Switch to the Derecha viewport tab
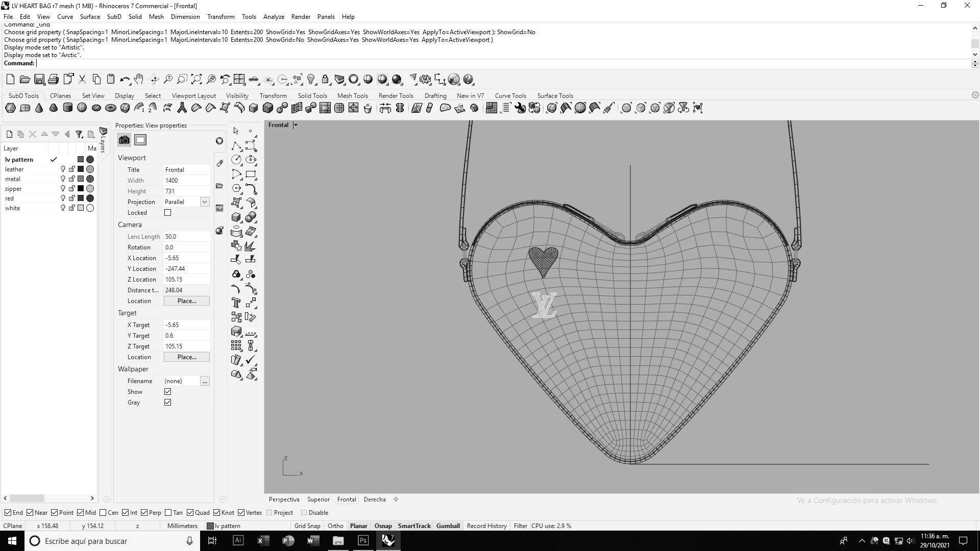This screenshot has width=980, height=551. coord(375,499)
